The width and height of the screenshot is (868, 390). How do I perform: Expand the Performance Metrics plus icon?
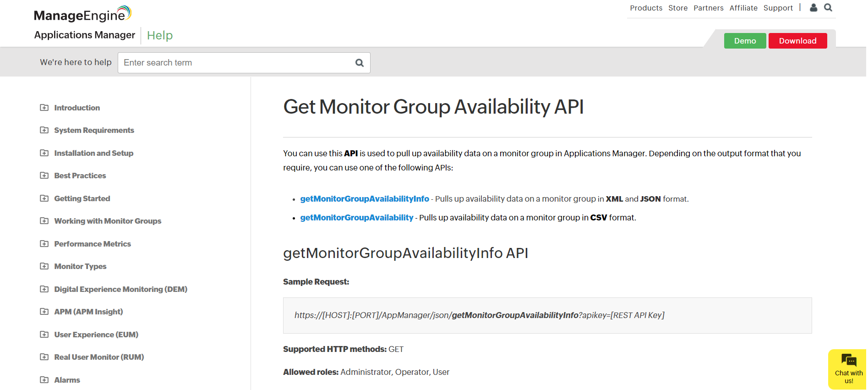coord(44,244)
